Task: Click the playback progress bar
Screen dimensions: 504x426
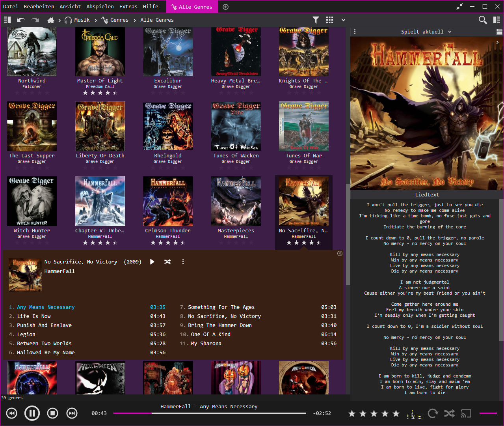Action: click(x=210, y=413)
